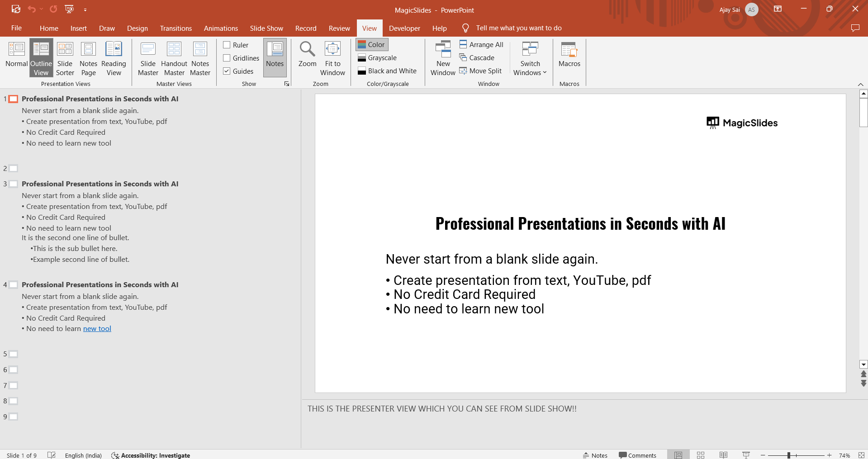Click the Comments button in status bar
The height and width of the screenshot is (459, 868).
click(637, 455)
